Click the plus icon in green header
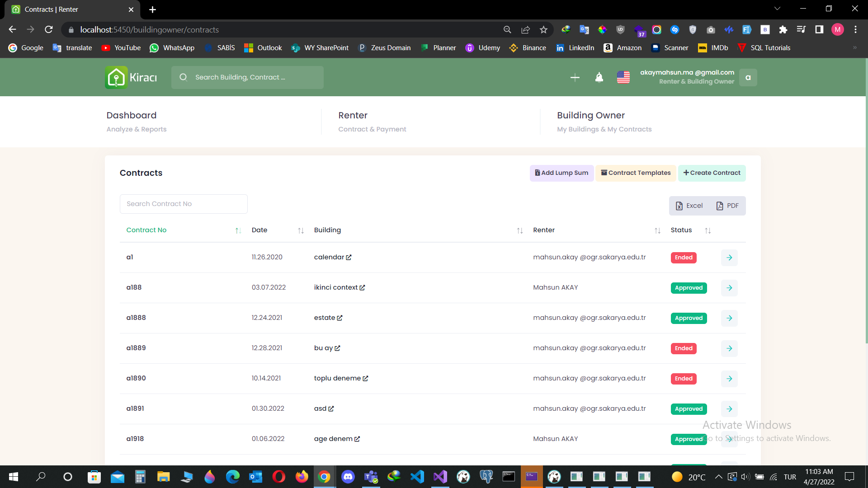Viewport: 868px width, 488px height. pyautogui.click(x=575, y=78)
